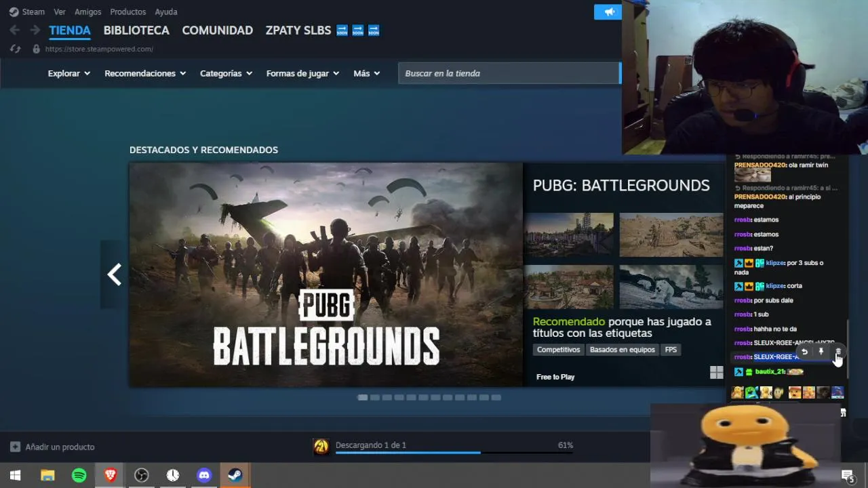Click the 'rrosb: estan?' chat message
Viewport: 868px width, 488px height.
(x=753, y=248)
